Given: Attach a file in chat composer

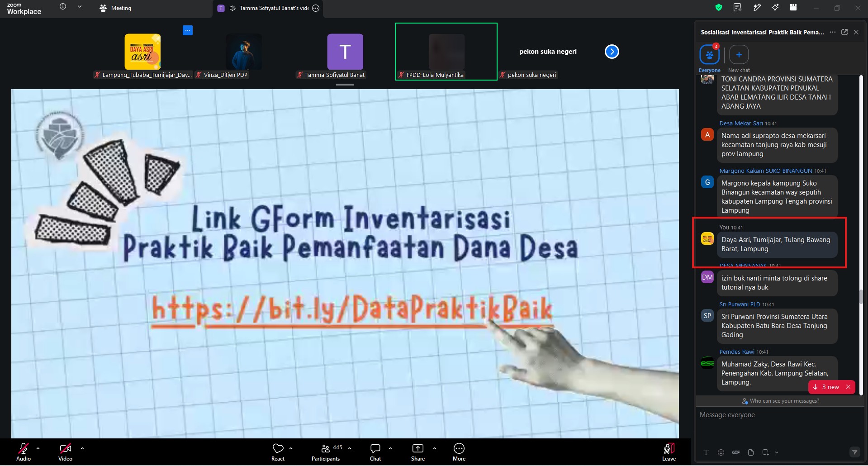Looking at the screenshot, I should [751, 452].
